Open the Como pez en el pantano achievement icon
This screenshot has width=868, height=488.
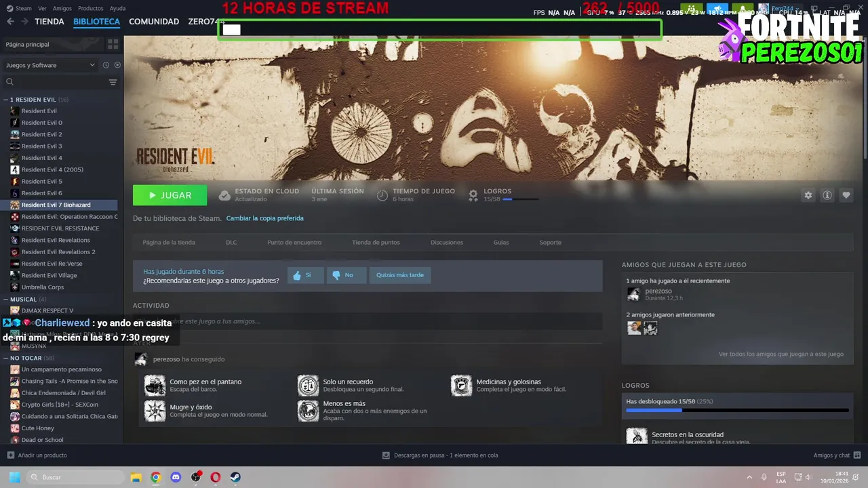pyautogui.click(x=155, y=385)
